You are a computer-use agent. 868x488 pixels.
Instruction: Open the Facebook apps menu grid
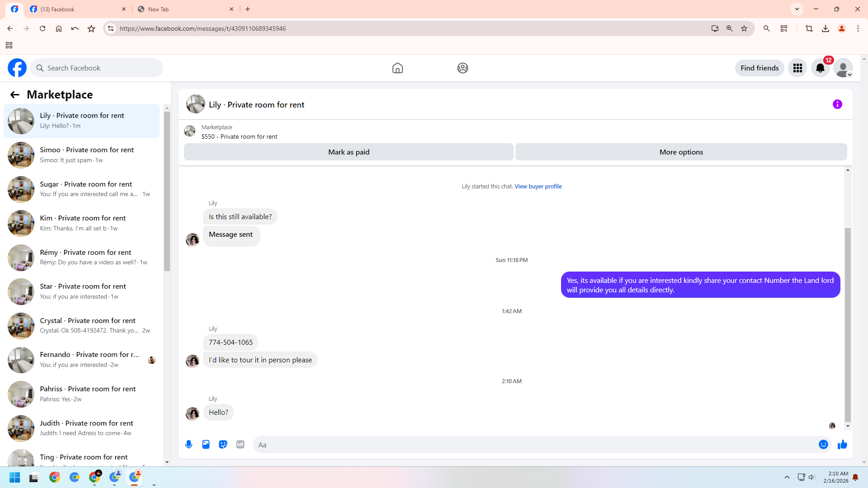pos(797,68)
